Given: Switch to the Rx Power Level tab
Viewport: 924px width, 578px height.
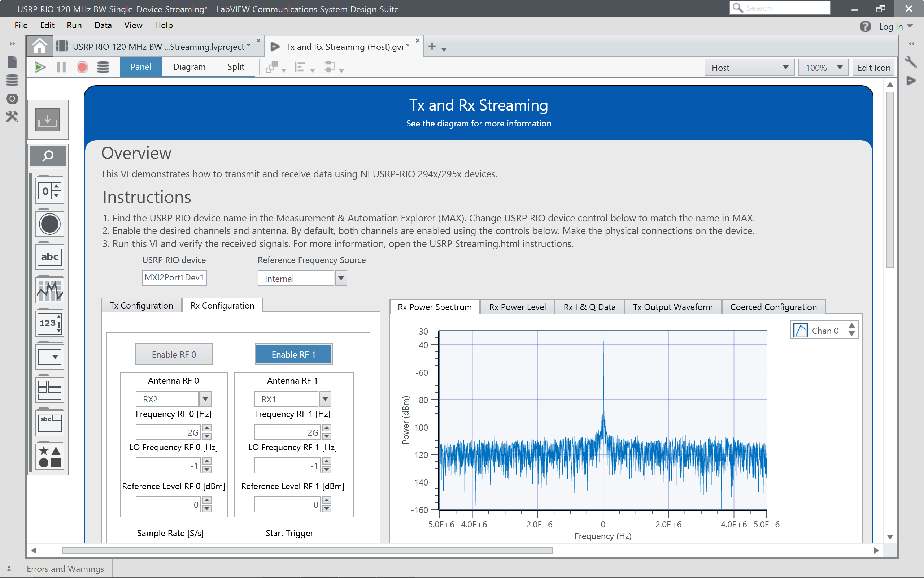Looking at the screenshot, I should [x=517, y=307].
